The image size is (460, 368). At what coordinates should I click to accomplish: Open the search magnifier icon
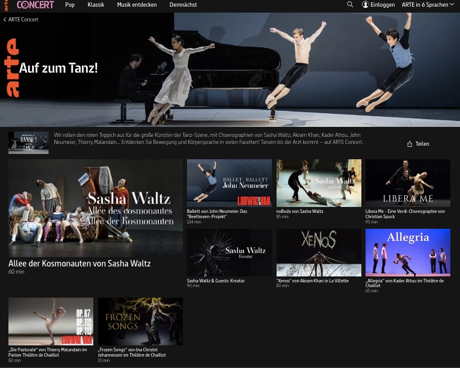pyautogui.click(x=350, y=5)
